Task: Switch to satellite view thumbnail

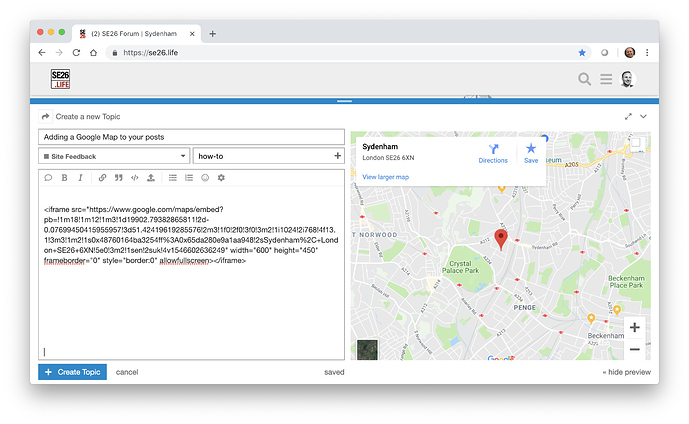Action: tap(367, 349)
